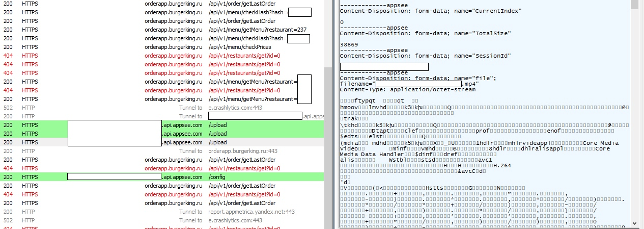Viewport: 644px width, 229px height.
Task: Select the unhighlighted white appsee /upload row
Action: point(162,142)
